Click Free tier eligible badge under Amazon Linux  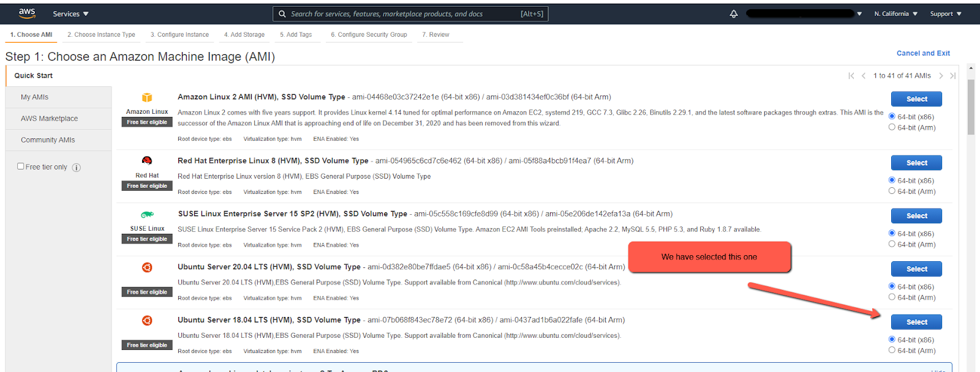[x=147, y=122]
